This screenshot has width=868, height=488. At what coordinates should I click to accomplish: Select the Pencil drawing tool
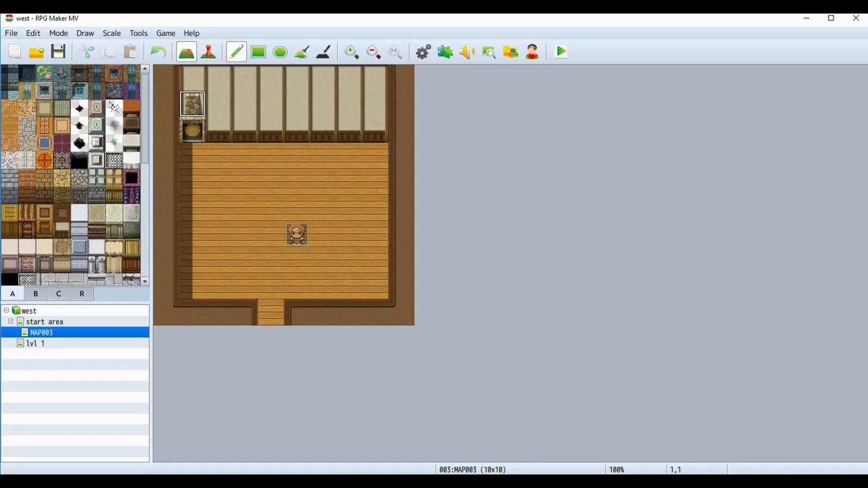pyautogui.click(x=236, y=52)
